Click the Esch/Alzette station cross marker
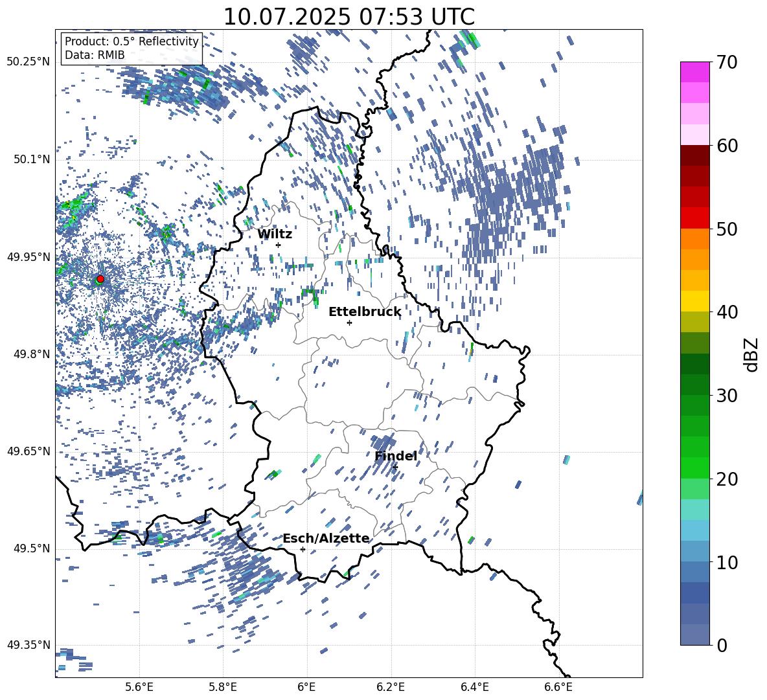This screenshot has width=767, height=700. (303, 549)
